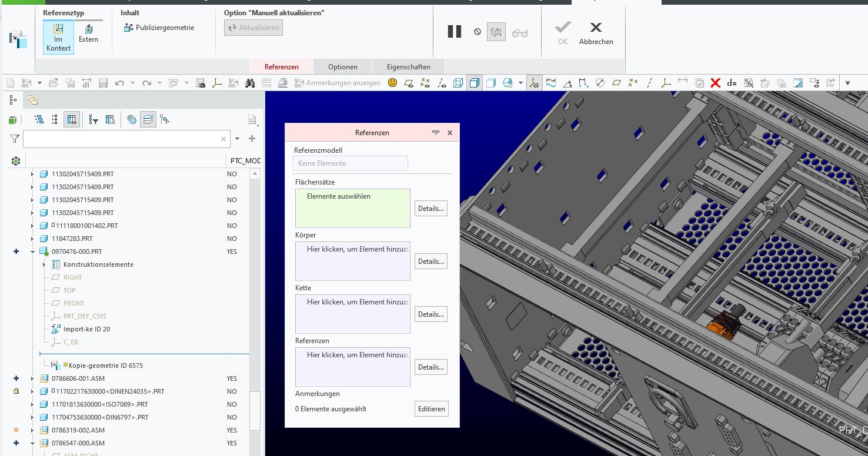Collapse the 0970476-000.PRT tree node

coord(33,252)
